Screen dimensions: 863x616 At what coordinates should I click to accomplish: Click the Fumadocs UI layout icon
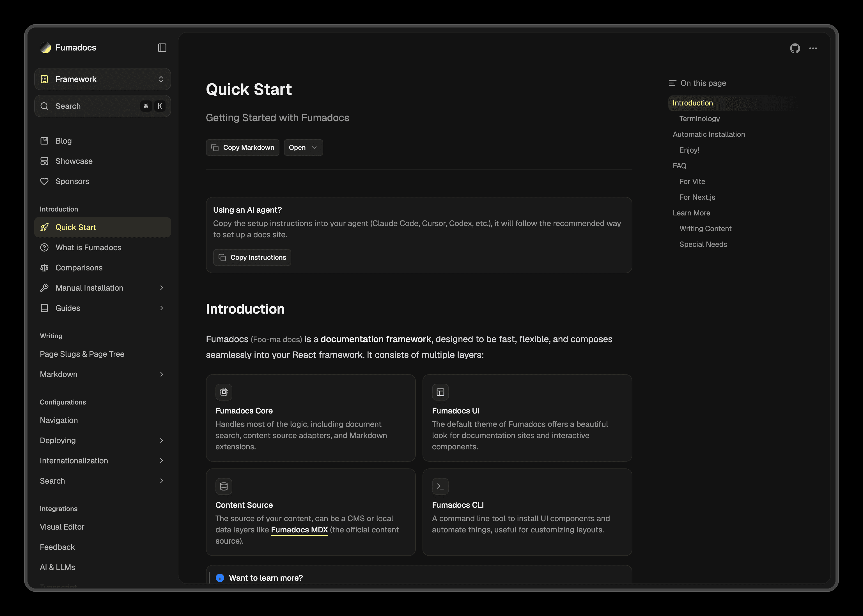tap(440, 392)
